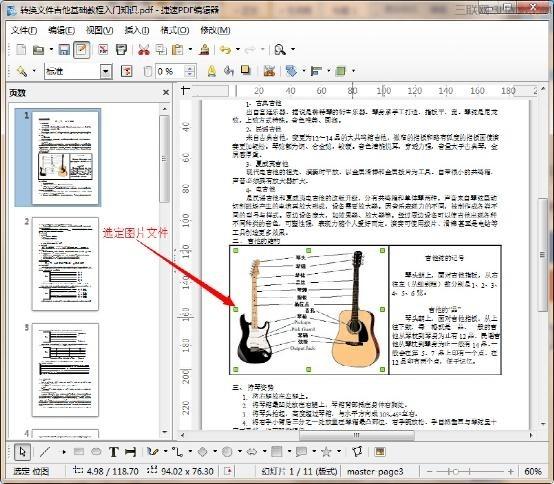Image resolution: width=554 pixels, height=484 pixels.
Task: Open the 修改(M) menu
Action: (x=215, y=30)
